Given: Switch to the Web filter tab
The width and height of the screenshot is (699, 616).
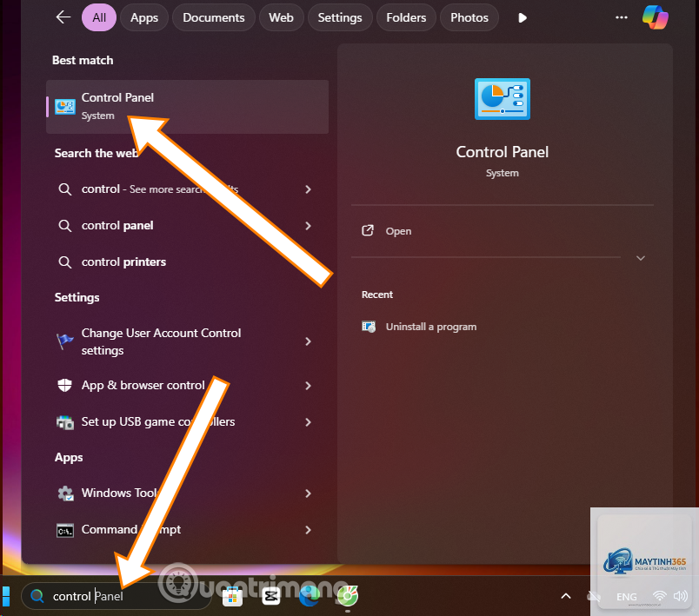Looking at the screenshot, I should 281,17.
